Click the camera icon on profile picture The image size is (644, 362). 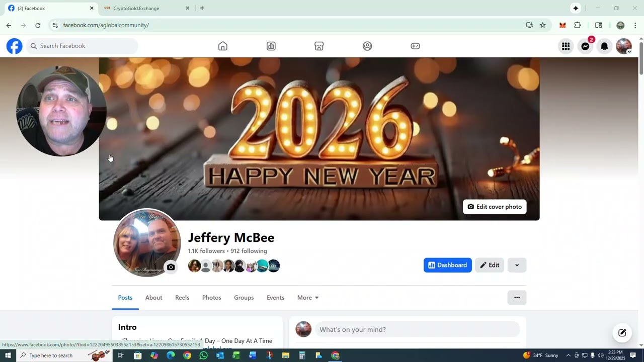click(x=171, y=267)
